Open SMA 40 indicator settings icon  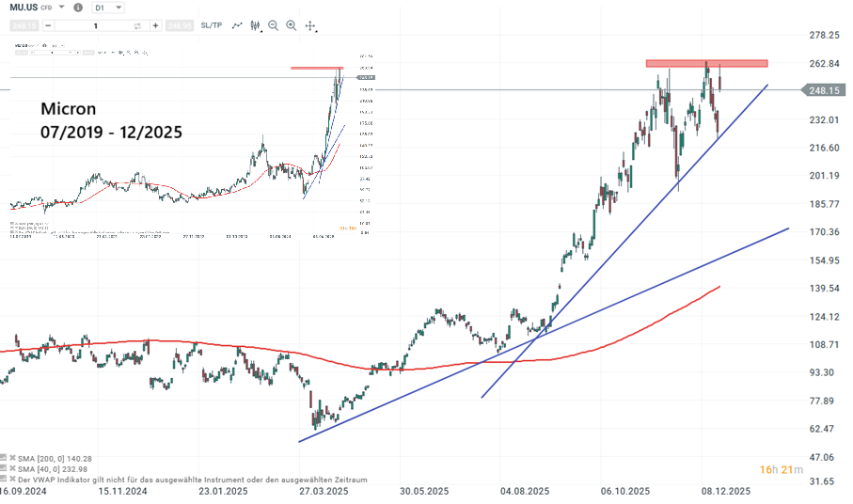(x=5, y=467)
